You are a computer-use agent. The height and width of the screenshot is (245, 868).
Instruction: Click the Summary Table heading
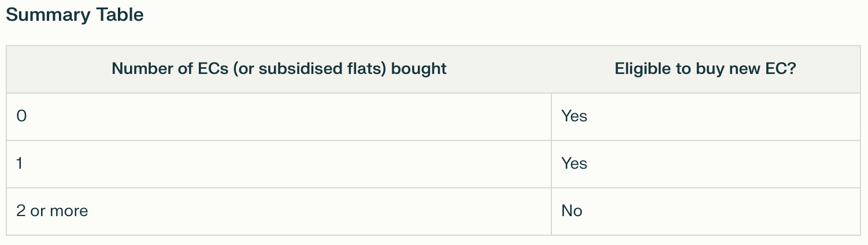(75, 15)
